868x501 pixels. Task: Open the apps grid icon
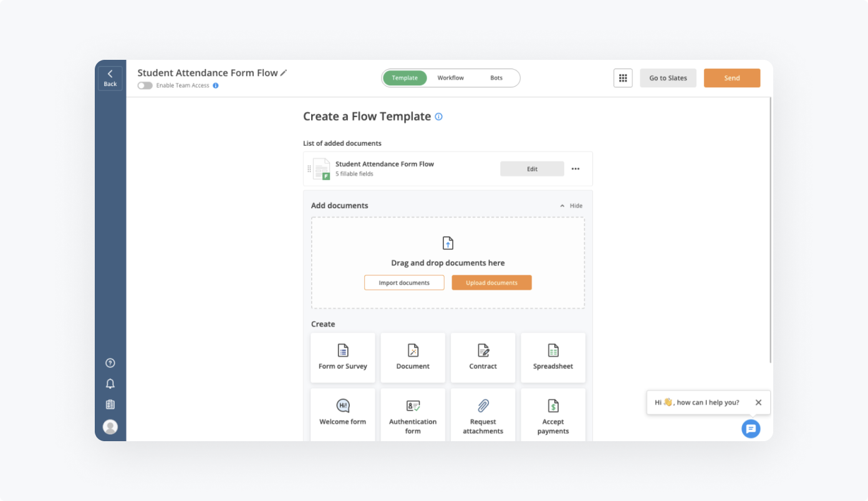[x=622, y=78]
